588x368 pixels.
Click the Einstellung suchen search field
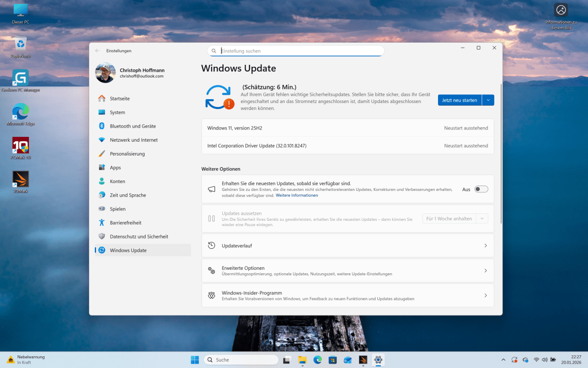[x=295, y=51]
